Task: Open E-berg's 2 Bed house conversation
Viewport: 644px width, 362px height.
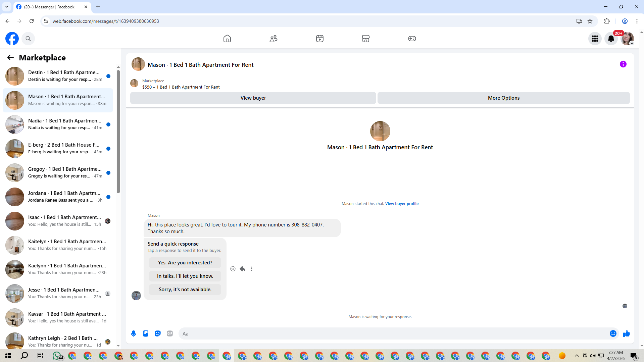Action: (x=58, y=149)
